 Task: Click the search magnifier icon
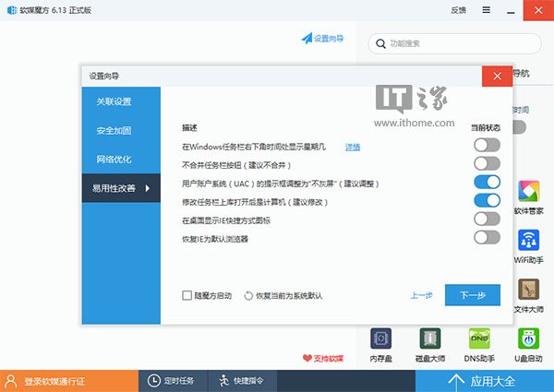[x=380, y=43]
